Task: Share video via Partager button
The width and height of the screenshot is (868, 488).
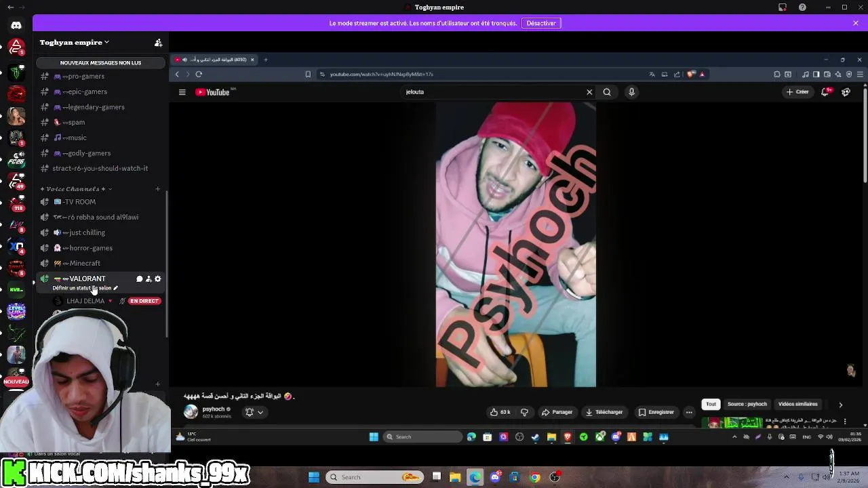Action: (557, 412)
